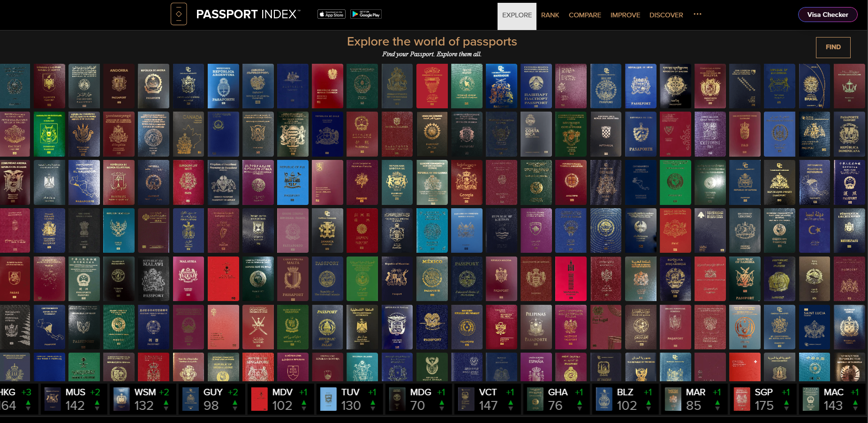Viewport: 868px width, 423px height.
Task: Click the MDV red passport icon in ticker
Action: (x=259, y=399)
